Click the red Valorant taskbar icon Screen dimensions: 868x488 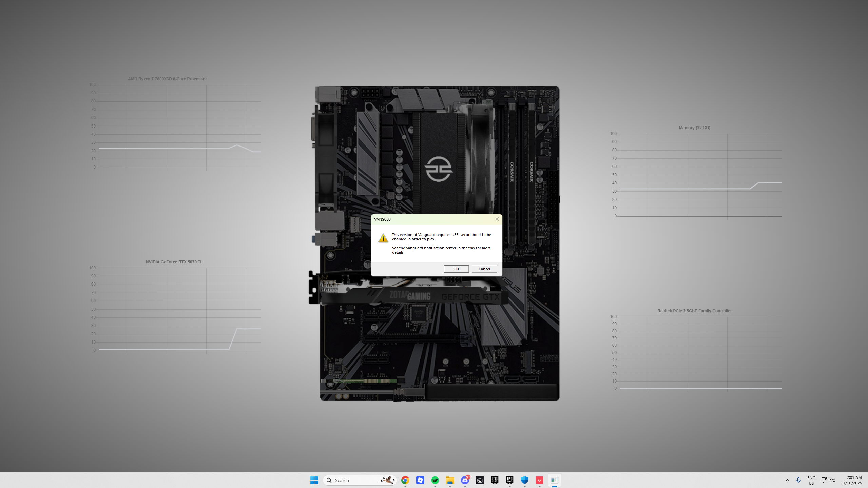click(x=539, y=480)
